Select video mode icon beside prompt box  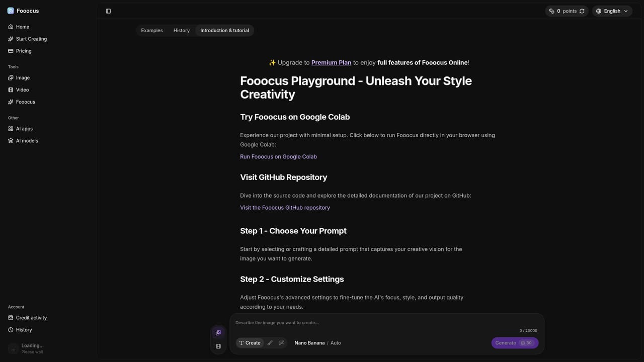pyautogui.click(x=218, y=346)
